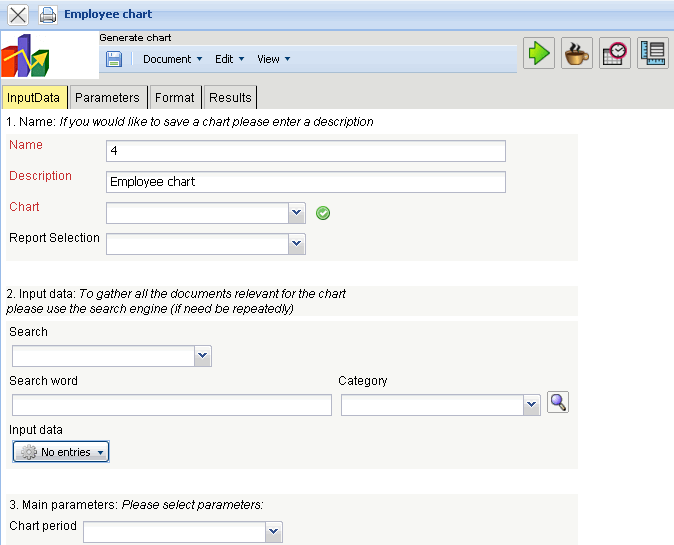Click the printer icon in title bar

[x=47, y=15]
